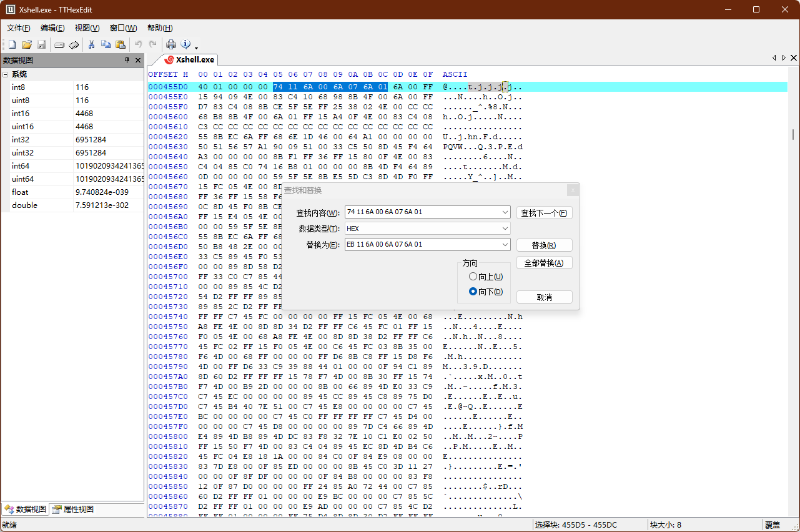Click the offset 00045800 row label

(168, 436)
